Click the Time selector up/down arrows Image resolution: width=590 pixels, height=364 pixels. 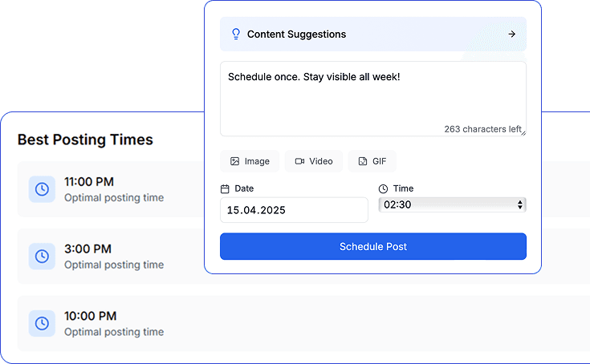pos(521,205)
